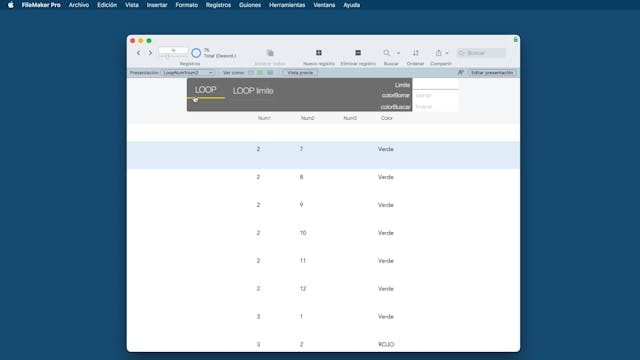Viewport: 640px width, 360px height.
Task: Click the quick search Buscar field
Action: 481,53
